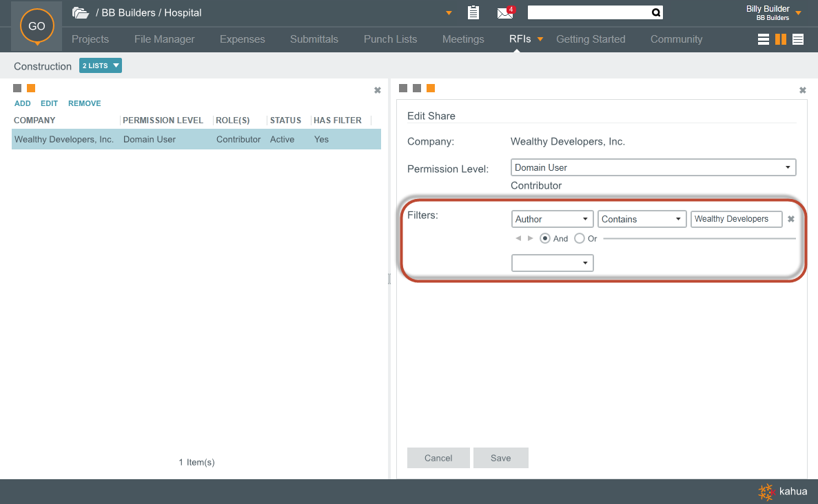This screenshot has height=504, width=818.
Task: Click the search magnifier icon
Action: pos(656,12)
